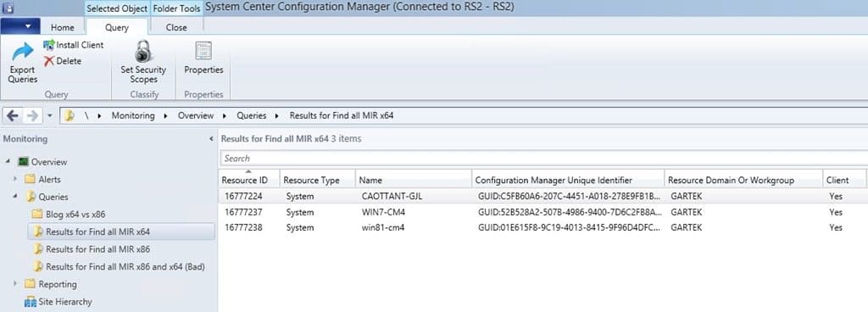868x312 pixels.
Task: Click Resource ID 16777238 cell
Action: pos(243,227)
